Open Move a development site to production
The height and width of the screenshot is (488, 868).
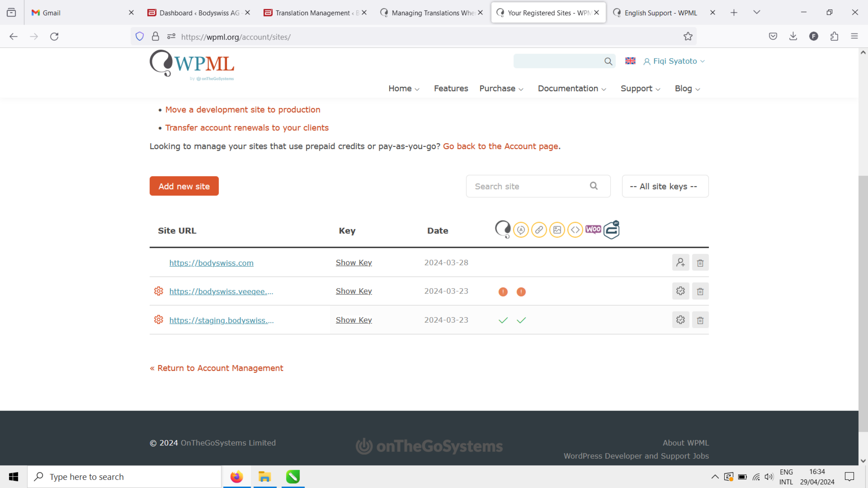point(243,110)
